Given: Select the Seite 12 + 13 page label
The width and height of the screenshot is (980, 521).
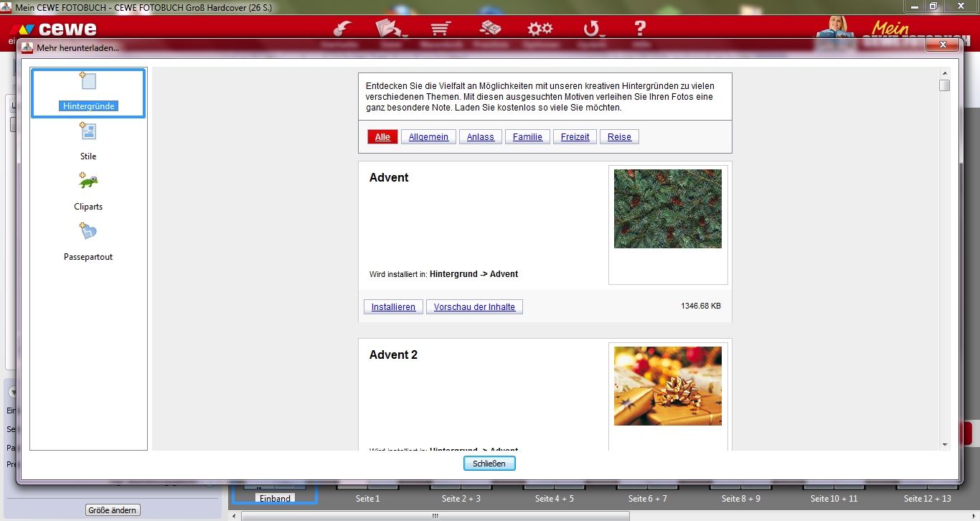Looking at the screenshot, I should coord(928,498).
